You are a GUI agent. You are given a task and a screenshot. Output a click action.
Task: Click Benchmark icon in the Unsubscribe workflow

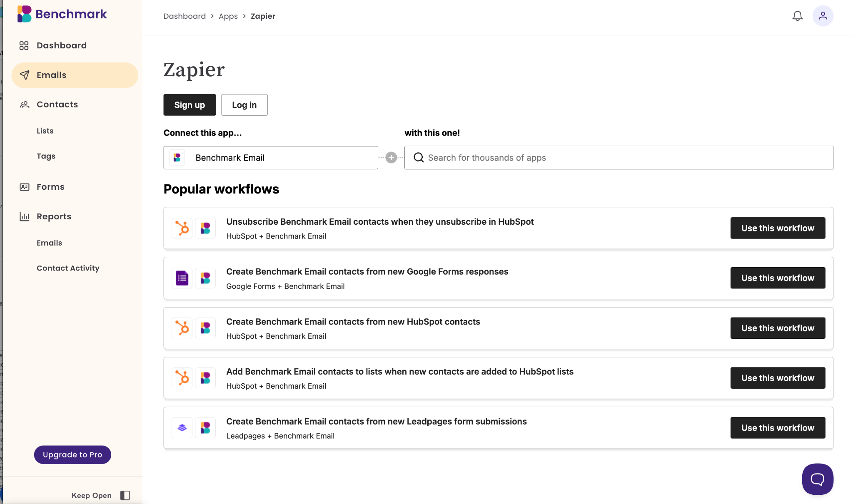[x=205, y=228]
